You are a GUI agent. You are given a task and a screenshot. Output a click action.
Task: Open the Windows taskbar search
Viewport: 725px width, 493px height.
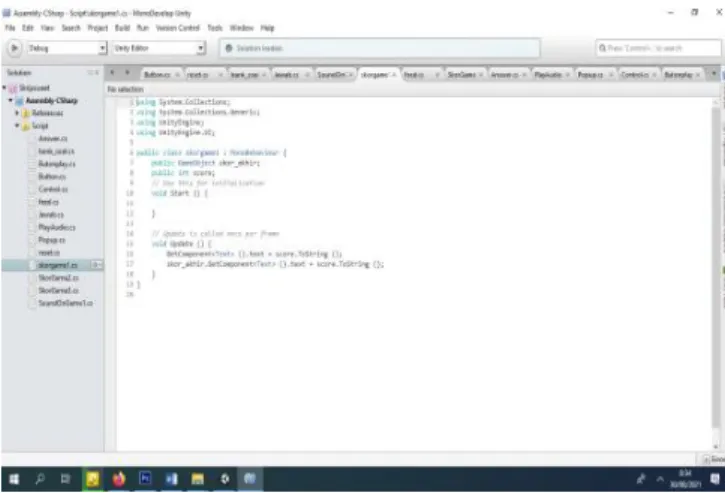tap(40, 479)
